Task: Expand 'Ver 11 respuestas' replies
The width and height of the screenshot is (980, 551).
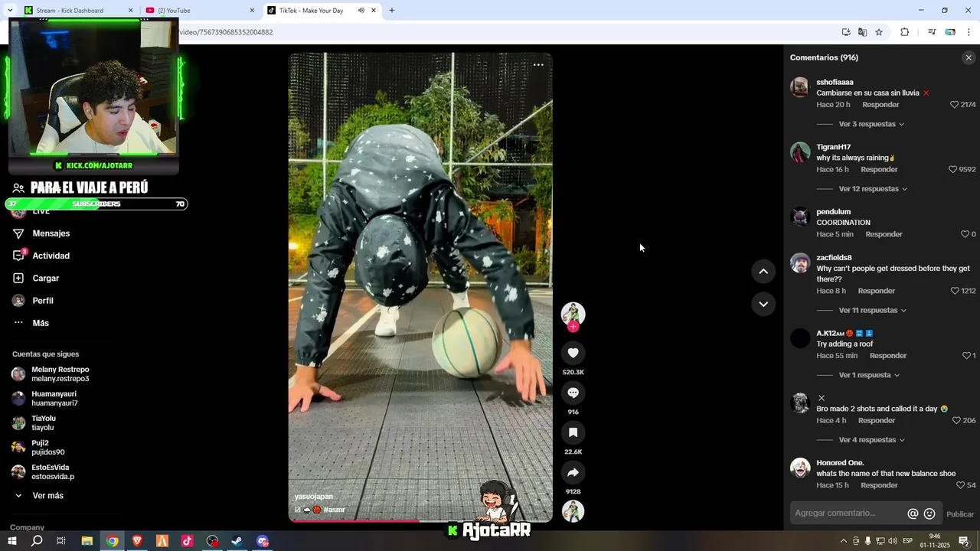Action: coord(873,311)
